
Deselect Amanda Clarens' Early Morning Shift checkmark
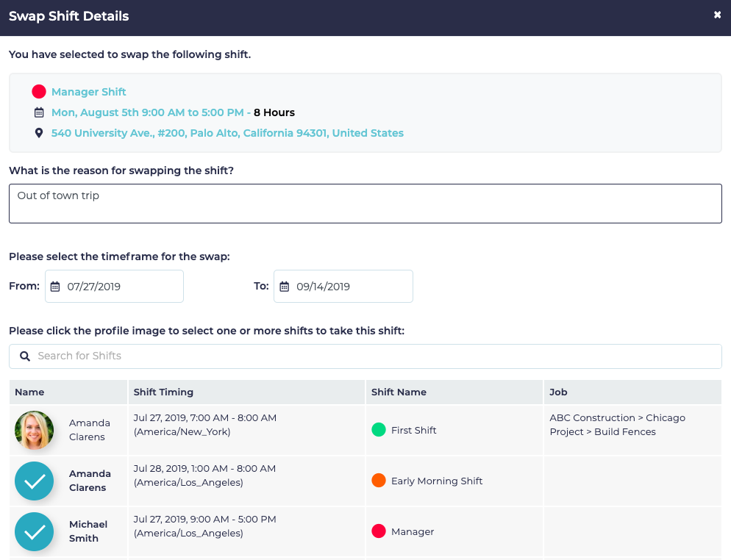pos(35,481)
